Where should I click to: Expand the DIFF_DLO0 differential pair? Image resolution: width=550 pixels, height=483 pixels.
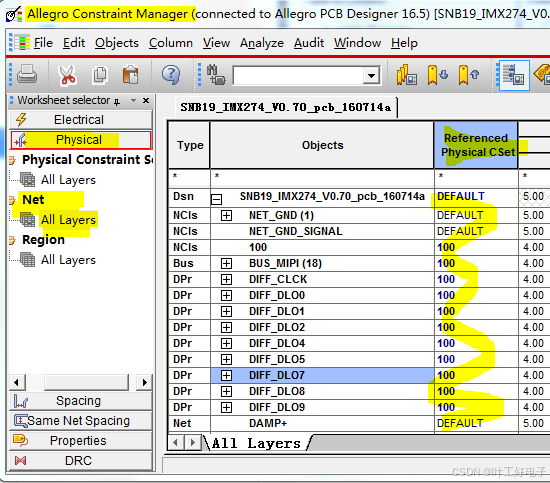pyautogui.click(x=226, y=295)
